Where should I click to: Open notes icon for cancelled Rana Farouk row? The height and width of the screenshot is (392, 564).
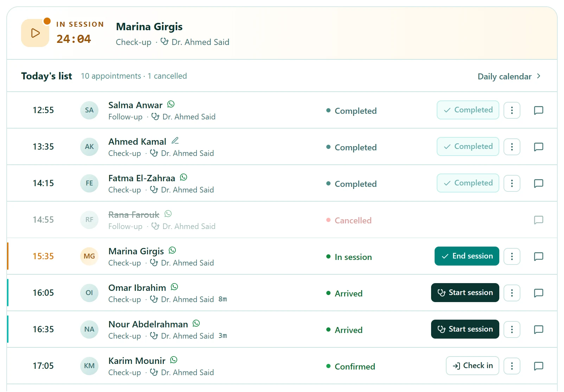click(x=538, y=220)
